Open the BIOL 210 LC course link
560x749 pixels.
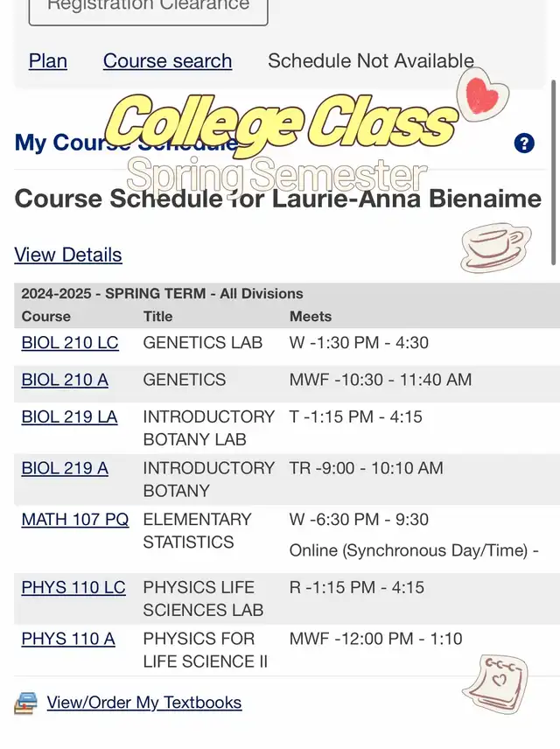[x=70, y=342]
